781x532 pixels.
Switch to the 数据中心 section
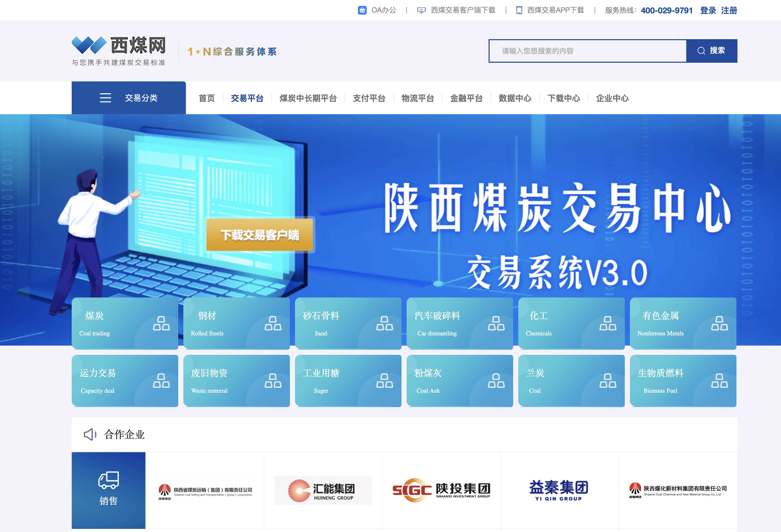point(514,98)
